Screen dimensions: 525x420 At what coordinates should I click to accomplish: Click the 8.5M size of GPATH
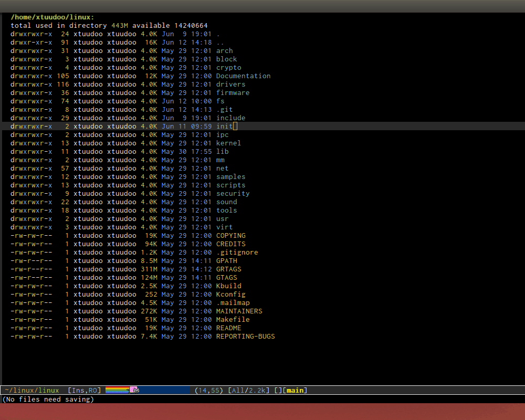point(149,260)
